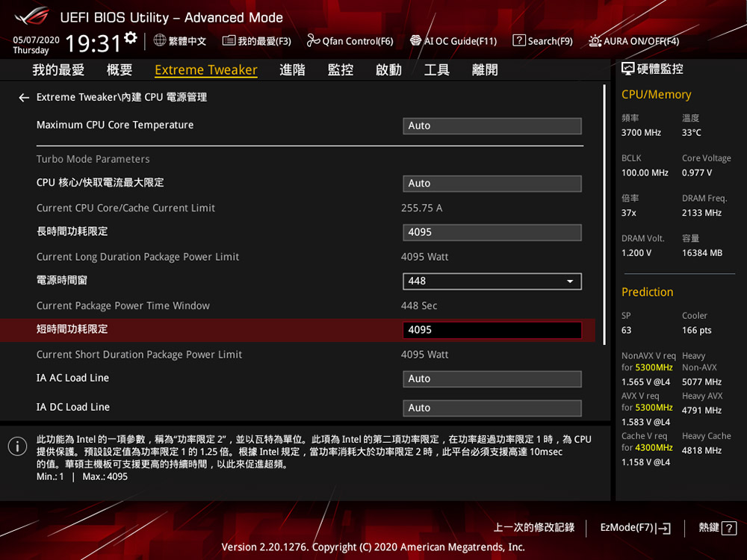Click the 1.200 V DRAM Volt. reading
The image size is (747, 560).
click(x=636, y=253)
